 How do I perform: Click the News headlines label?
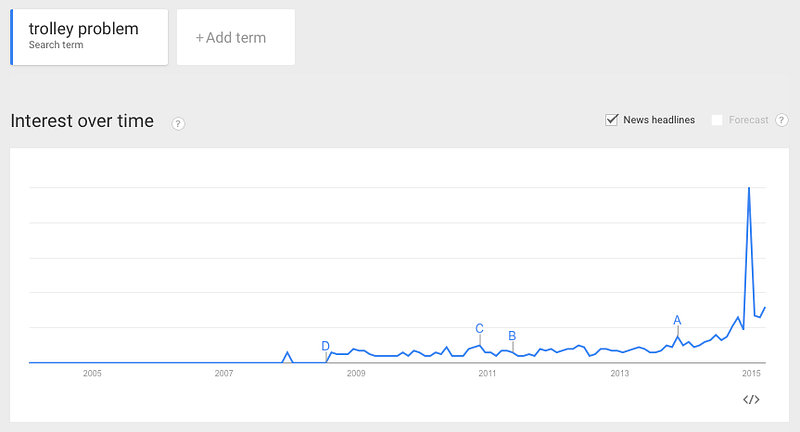[x=659, y=120]
